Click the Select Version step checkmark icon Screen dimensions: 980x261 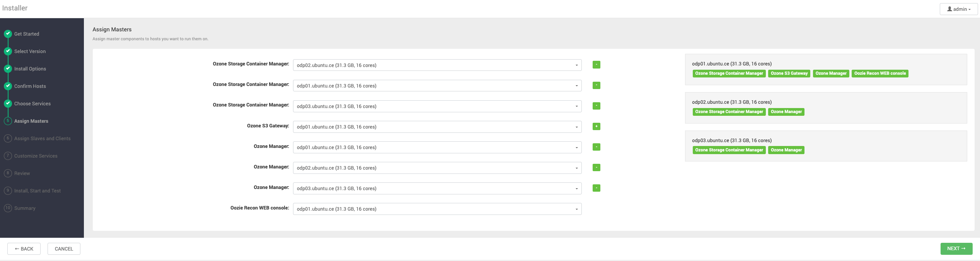[x=8, y=51]
